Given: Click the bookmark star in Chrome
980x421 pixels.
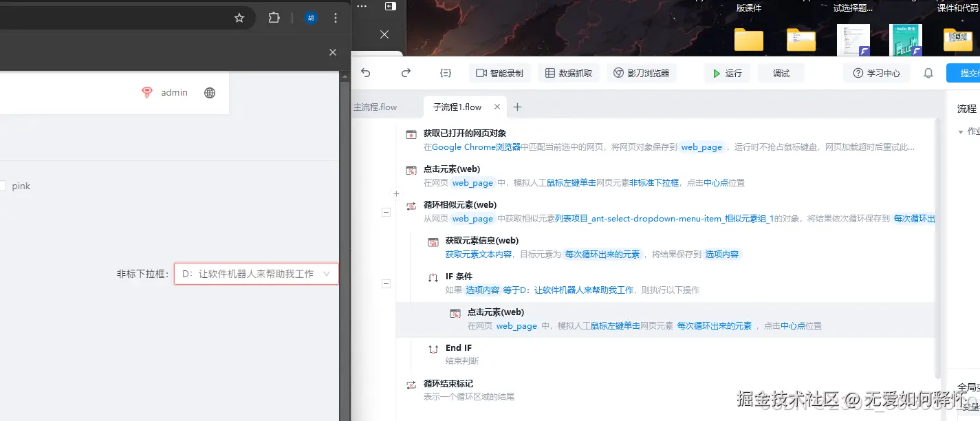Looking at the screenshot, I should point(239,18).
